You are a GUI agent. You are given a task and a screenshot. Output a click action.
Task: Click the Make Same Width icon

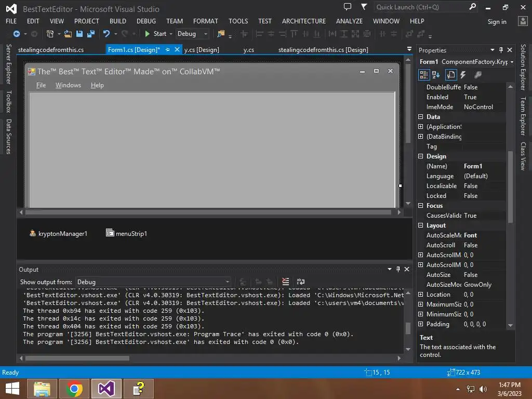pyautogui.click(x=332, y=34)
